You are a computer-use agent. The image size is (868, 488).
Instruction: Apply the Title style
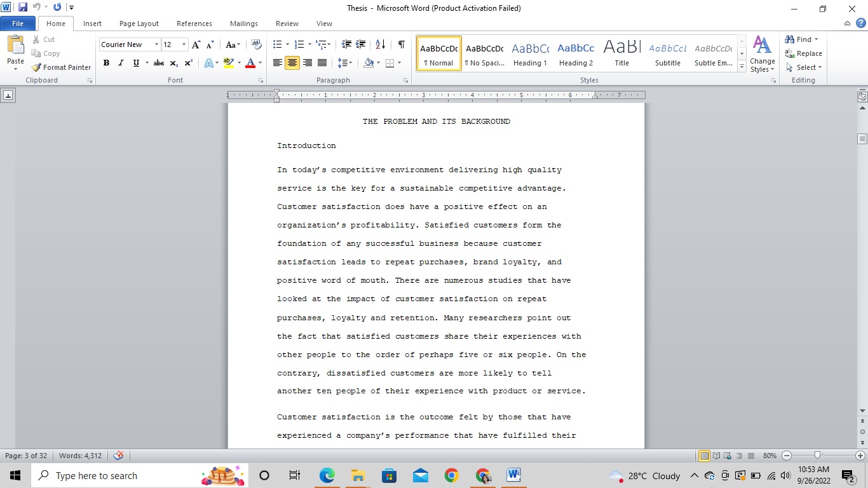(622, 53)
